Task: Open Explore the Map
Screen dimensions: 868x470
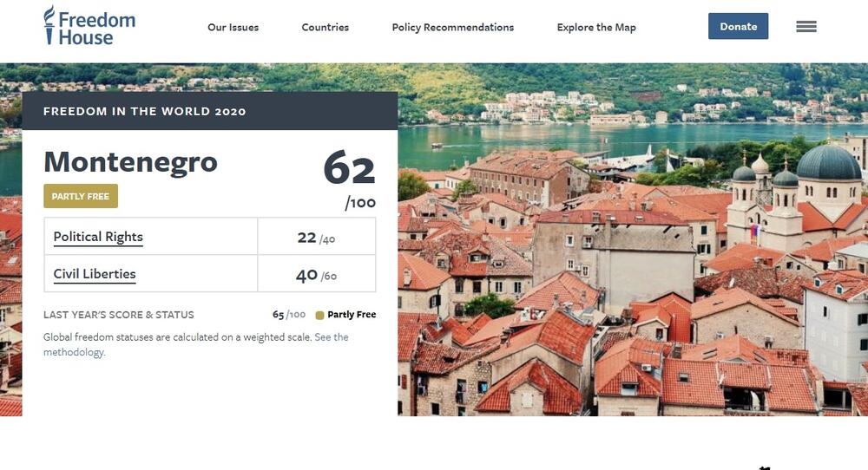Action: coord(596,27)
